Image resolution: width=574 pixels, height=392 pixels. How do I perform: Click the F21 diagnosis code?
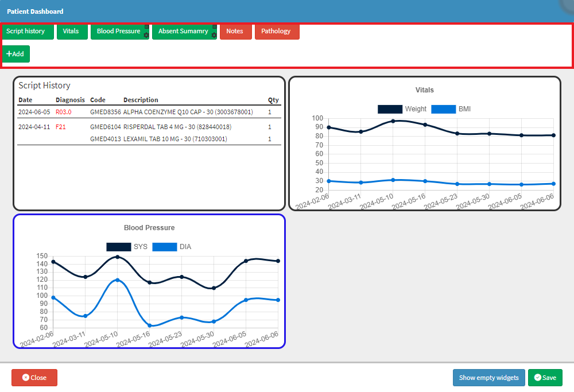[x=61, y=127]
